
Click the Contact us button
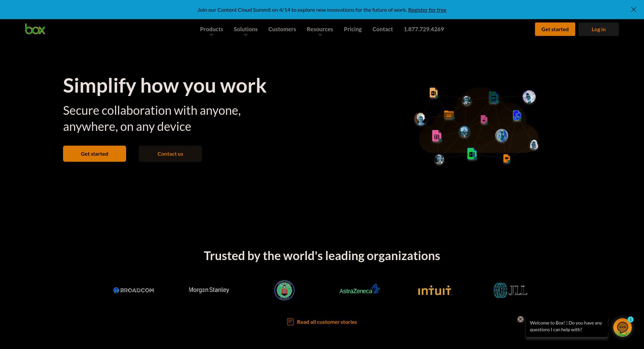(x=170, y=154)
